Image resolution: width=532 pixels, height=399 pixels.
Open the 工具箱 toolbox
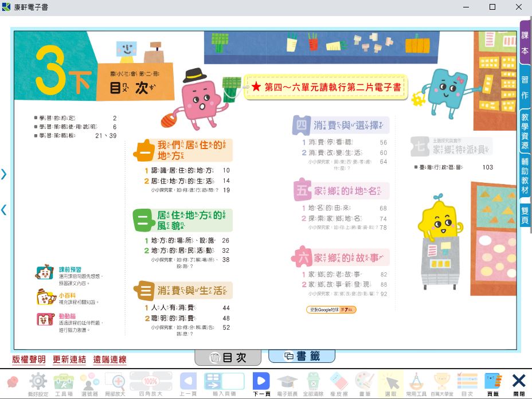click(x=64, y=384)
